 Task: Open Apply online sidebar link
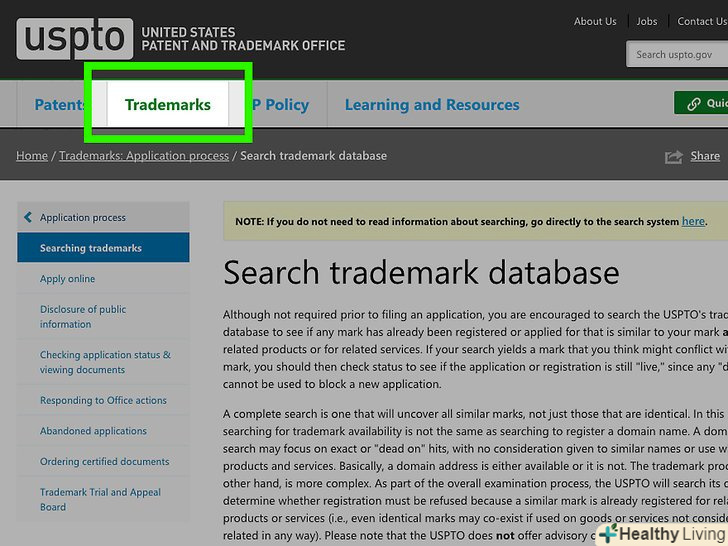point(67,279)
